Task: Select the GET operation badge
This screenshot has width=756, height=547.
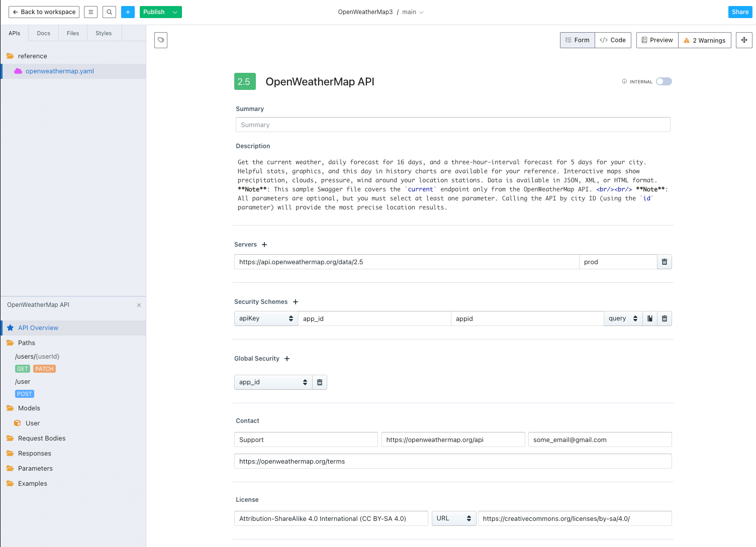Action: pos(23,369)
